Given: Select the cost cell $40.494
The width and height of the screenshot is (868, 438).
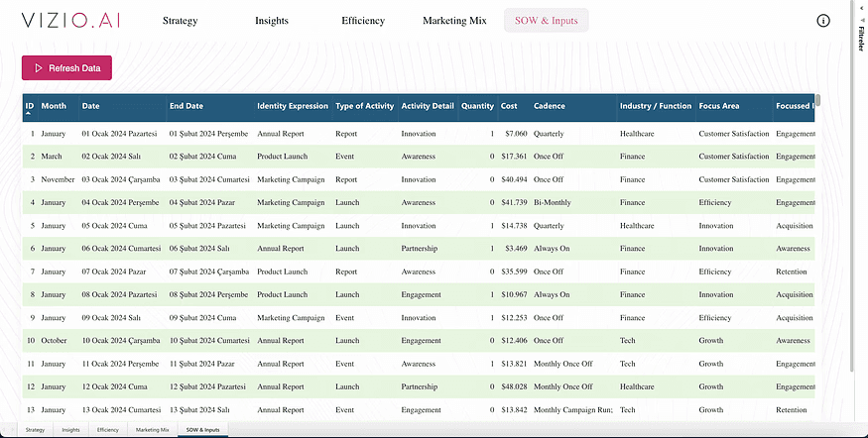Looking at the screenshot, I should point(514,179).
